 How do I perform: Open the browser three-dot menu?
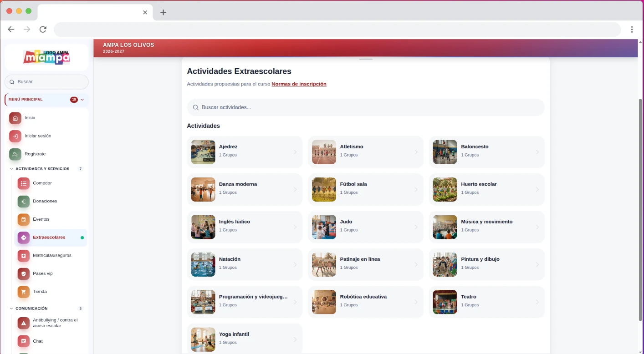coord(632,30)
